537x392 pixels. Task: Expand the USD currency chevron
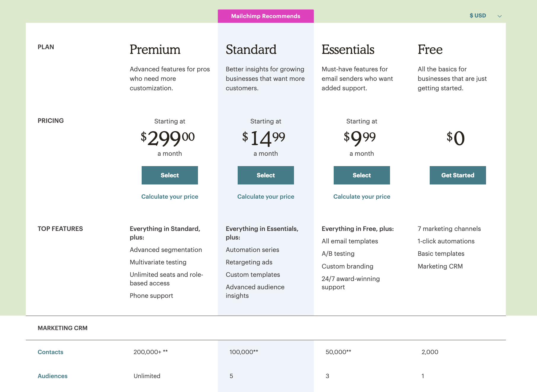tap(499, 16)
